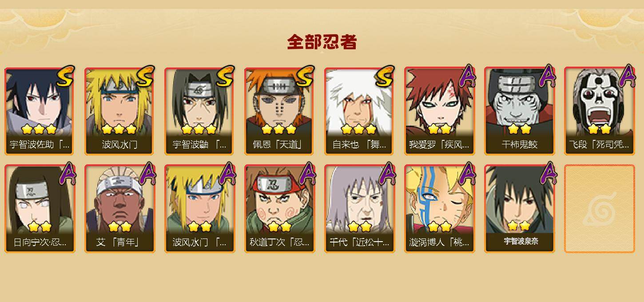This screenshot has height=302, width=644.
Task: Click the 千代「近松十...」 ninja card
Action: 359,209
